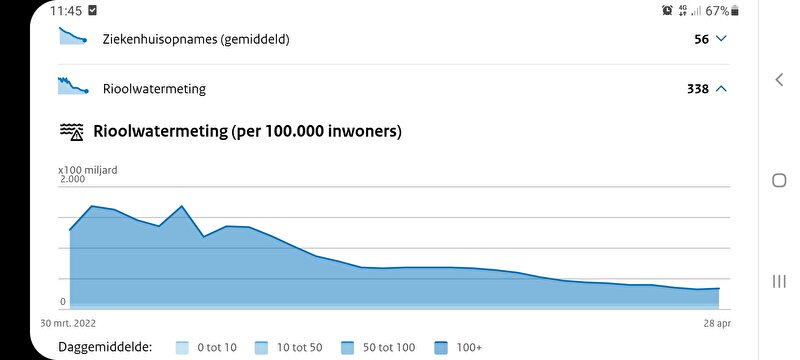Tap the Android back navigation button
This screenshot has width=800, height=360.
tap(779, 80)
